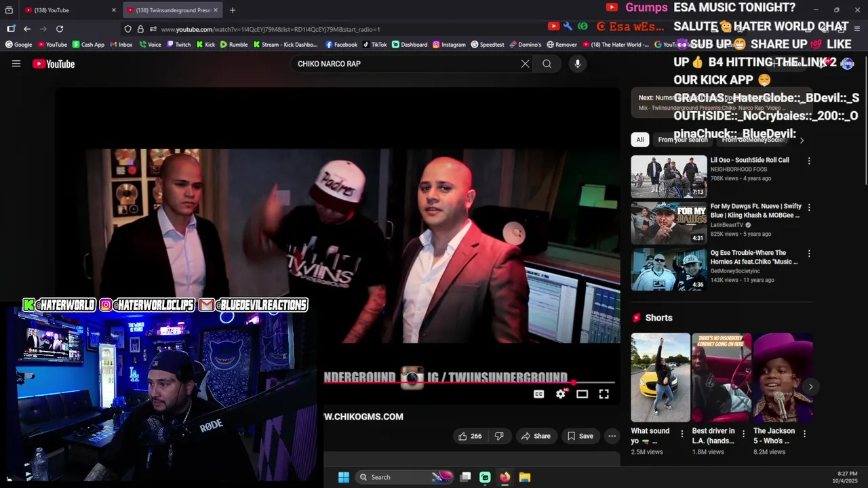
Task: Open Google bookmark
Action: (x=18, y=45)
